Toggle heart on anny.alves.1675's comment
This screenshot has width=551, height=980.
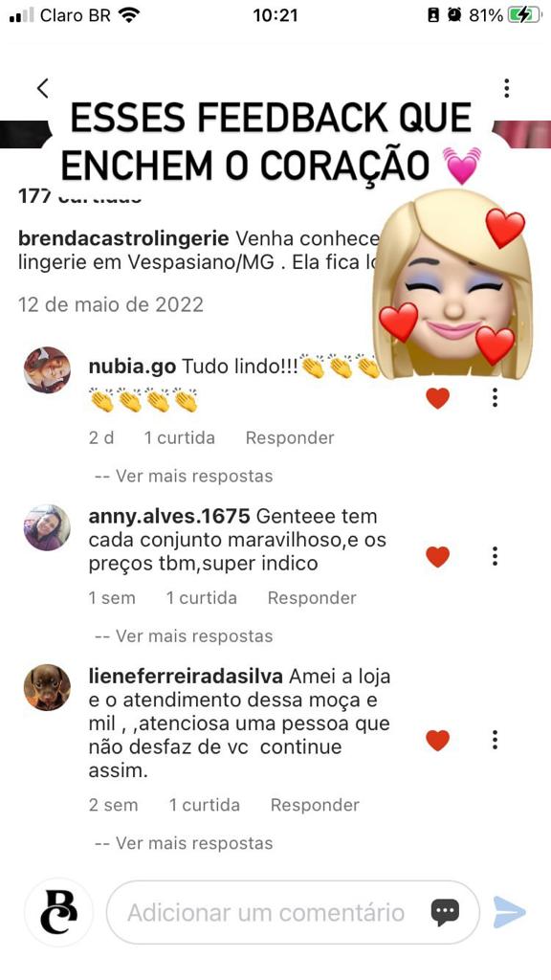click(x=437, y=556)
